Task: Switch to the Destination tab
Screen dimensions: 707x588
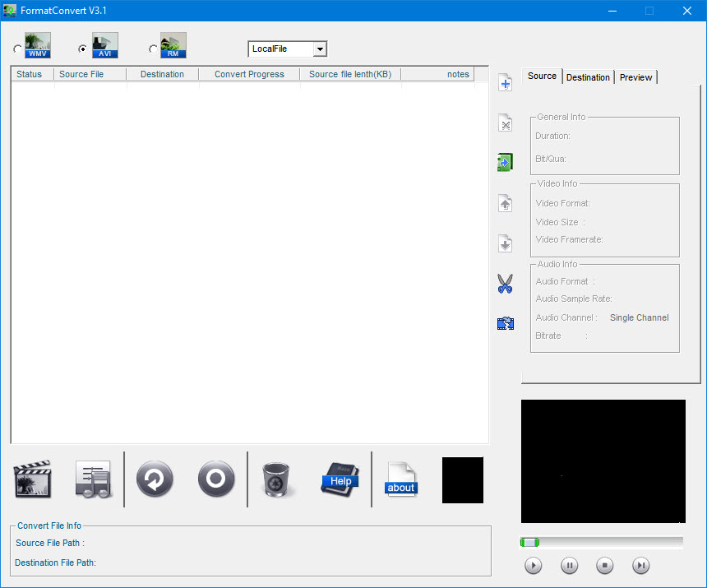Action: 588,77
